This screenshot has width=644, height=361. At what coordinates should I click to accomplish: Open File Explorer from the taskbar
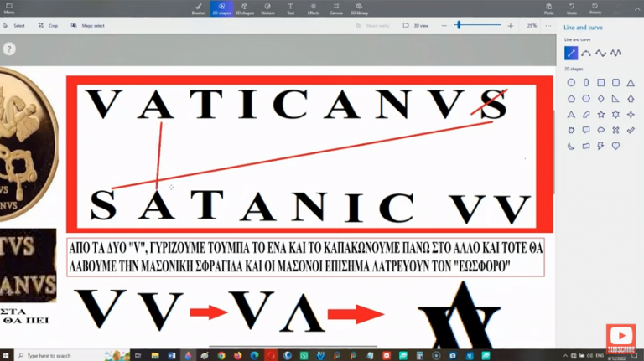[x=155, y=355]
